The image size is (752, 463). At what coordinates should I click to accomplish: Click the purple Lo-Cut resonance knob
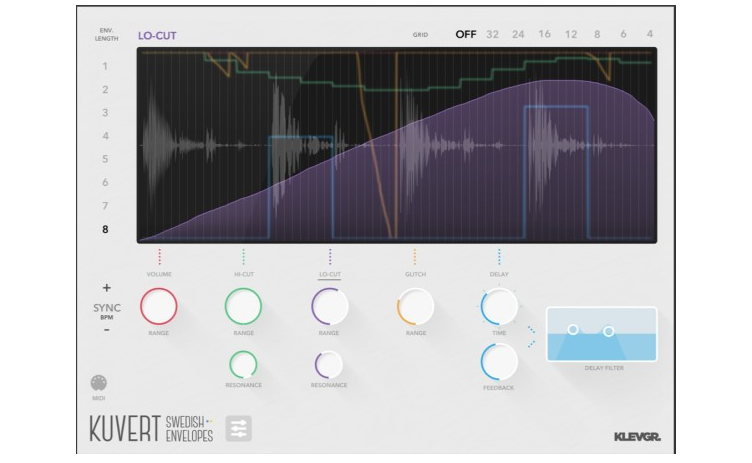(329, 365)
